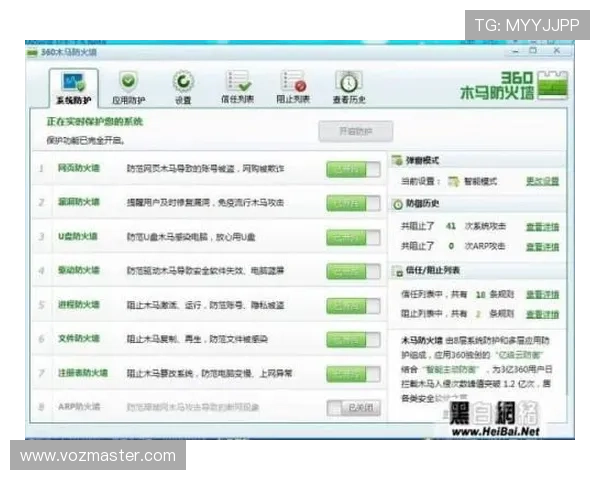Click the 41 system attacks count
The height and width of the screenshot is (480, 600).
coord(451,226)
